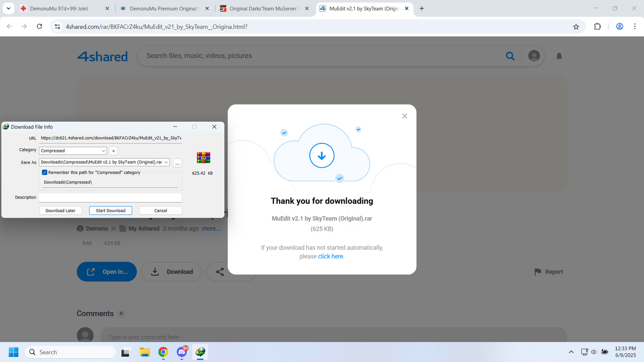Add a new category with plus button
This screenshot has height=362, width=644.
tap(113, 151)
